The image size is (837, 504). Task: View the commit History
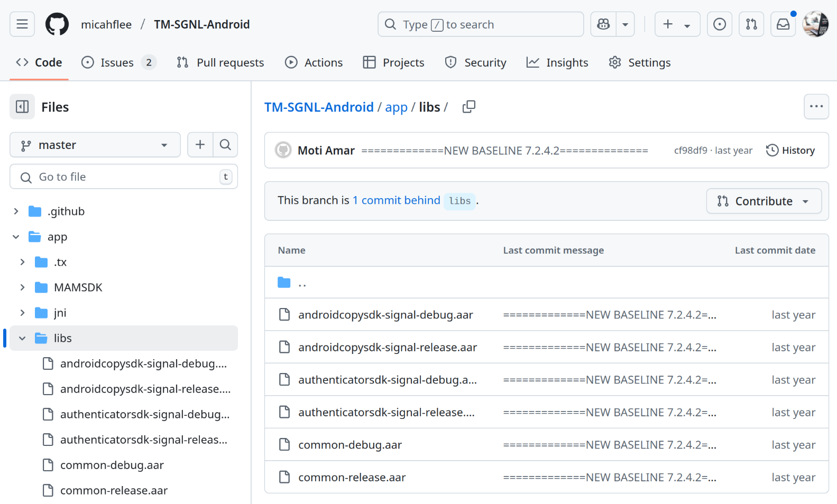[x=790, y=151]
